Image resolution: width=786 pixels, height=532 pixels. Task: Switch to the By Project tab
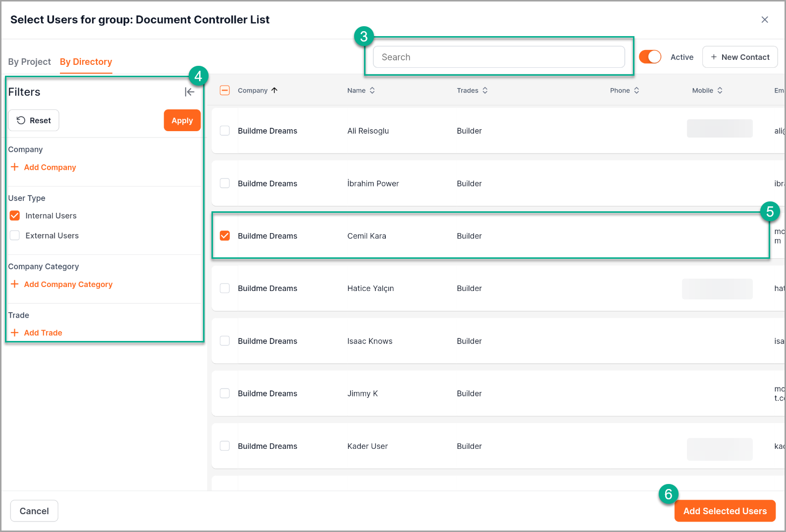(29, 62)
